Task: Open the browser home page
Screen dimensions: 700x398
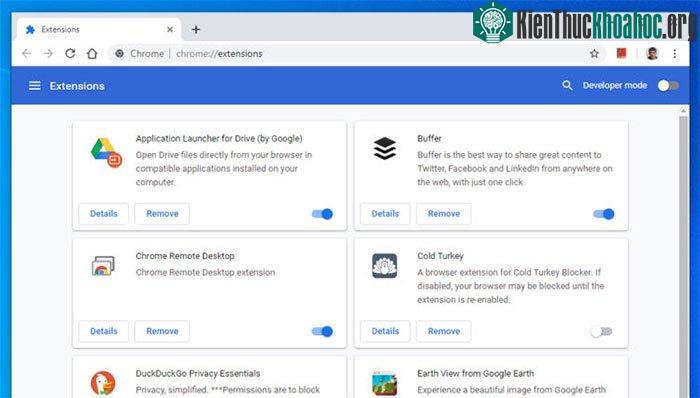Action: tap(92, 54)
